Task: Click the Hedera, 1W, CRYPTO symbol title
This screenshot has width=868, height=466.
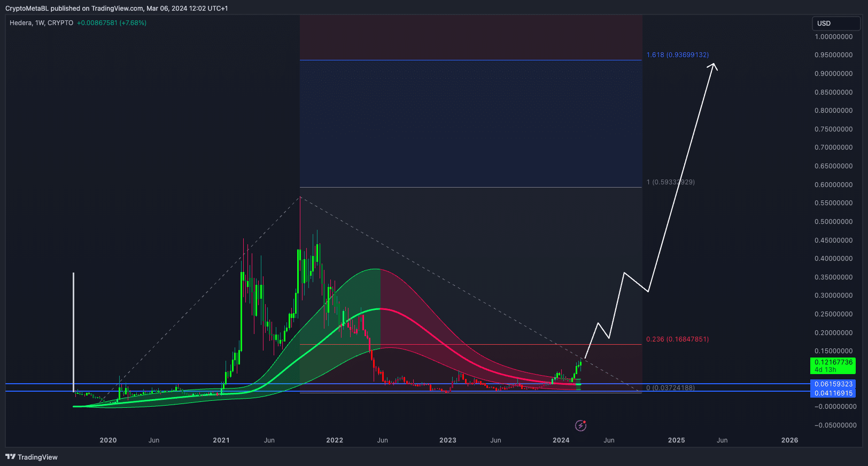Action: coord(41,23)
